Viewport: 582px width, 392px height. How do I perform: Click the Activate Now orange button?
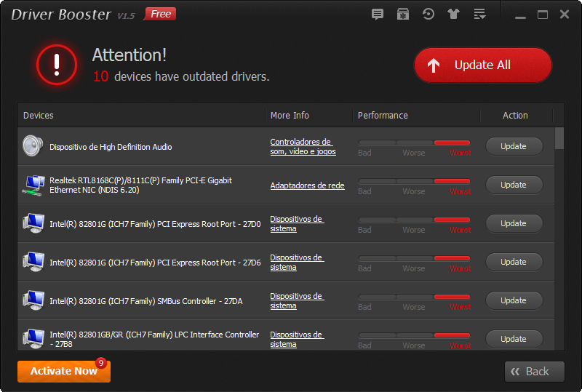[x=63, y=371]
